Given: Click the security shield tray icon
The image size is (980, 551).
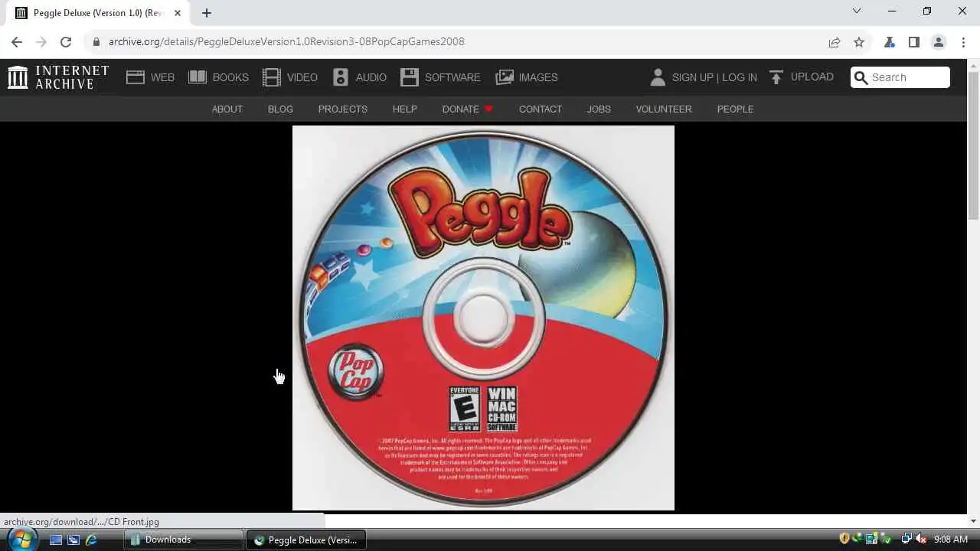Looking at the screenshot, I should (844, 539).
